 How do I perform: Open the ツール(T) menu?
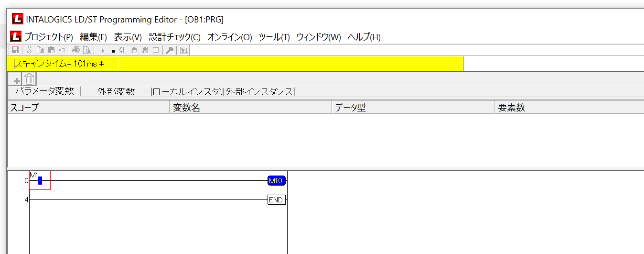274,37
